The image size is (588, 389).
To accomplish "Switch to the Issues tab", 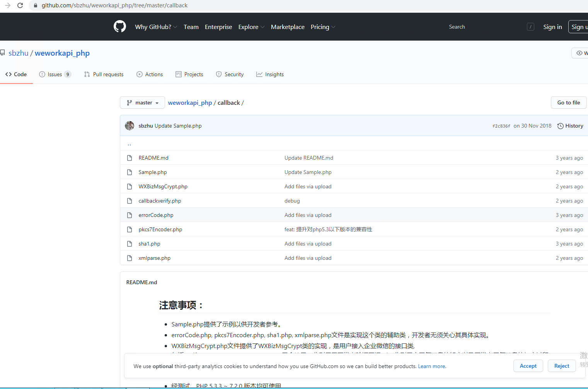I will pyautogui.click(x=55, y=74).
